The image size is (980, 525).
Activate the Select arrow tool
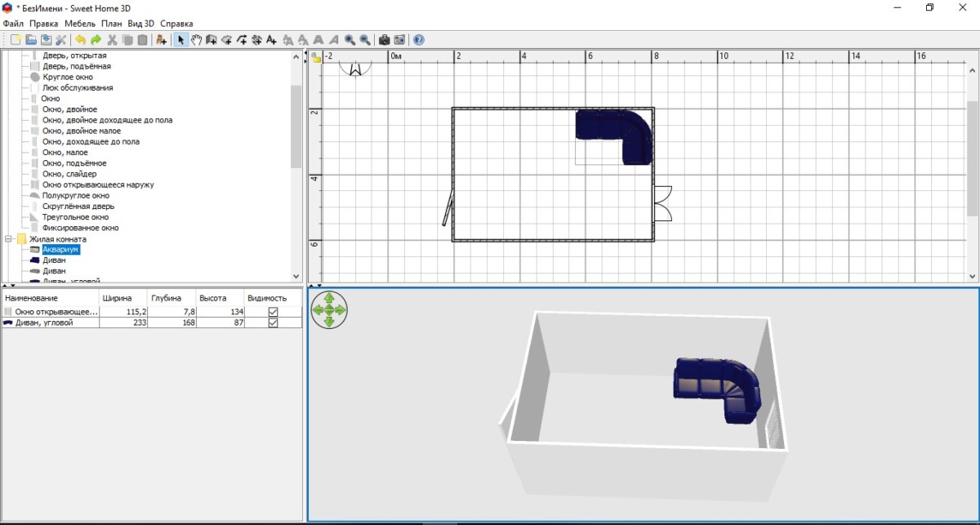click(x=181, y=39)
